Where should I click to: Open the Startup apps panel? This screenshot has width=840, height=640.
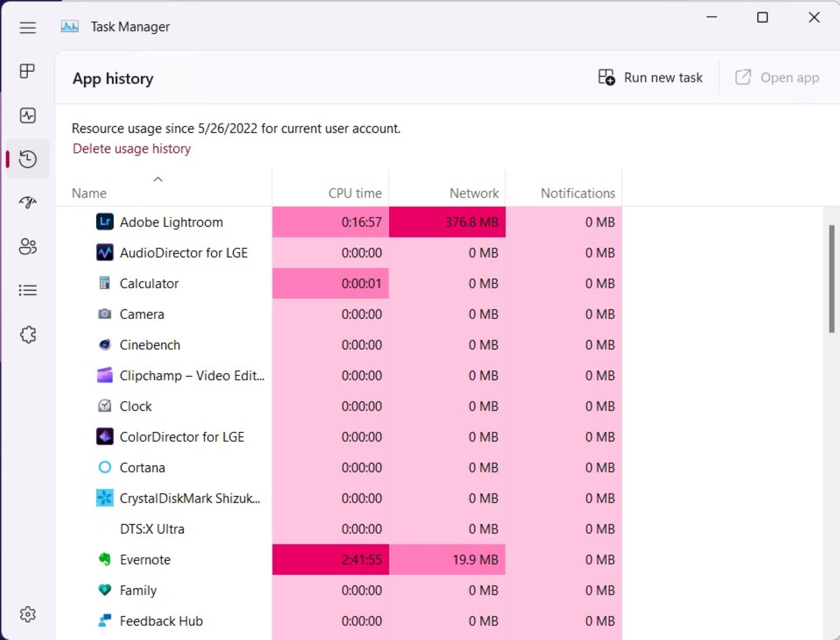tap(27, 202)
